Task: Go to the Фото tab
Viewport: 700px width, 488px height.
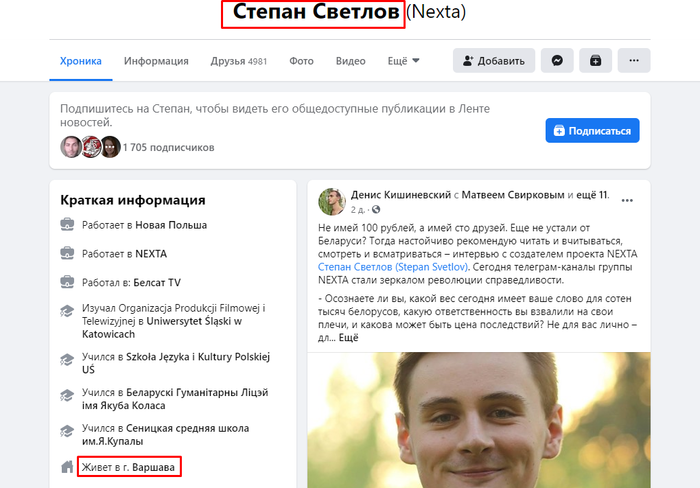Action: pyautogui.click(x=301, y=61)
